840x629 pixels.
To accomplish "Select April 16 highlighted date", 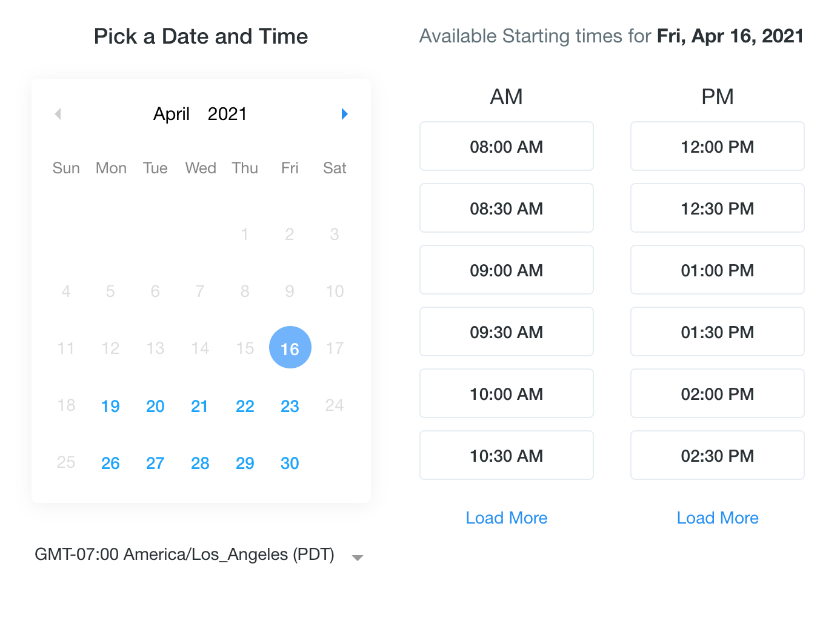I will coord(290,347).
